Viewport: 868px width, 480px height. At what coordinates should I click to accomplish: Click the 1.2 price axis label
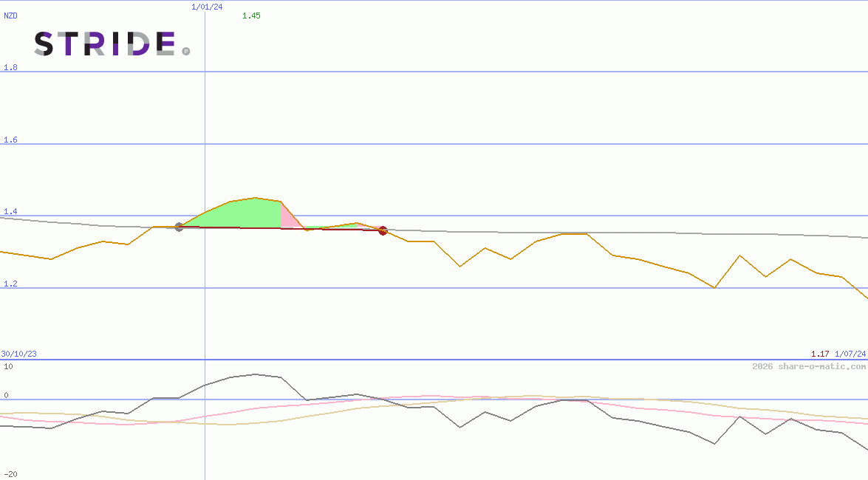(x=10, y=284)
